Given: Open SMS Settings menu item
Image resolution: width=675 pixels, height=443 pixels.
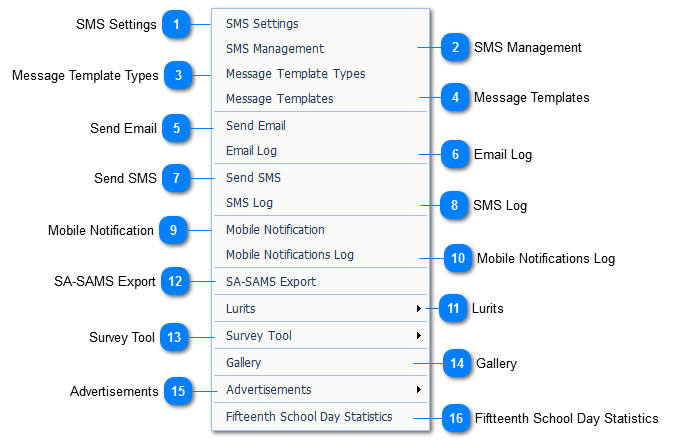Looking at the screenshot, I should [x=262, y=23].
